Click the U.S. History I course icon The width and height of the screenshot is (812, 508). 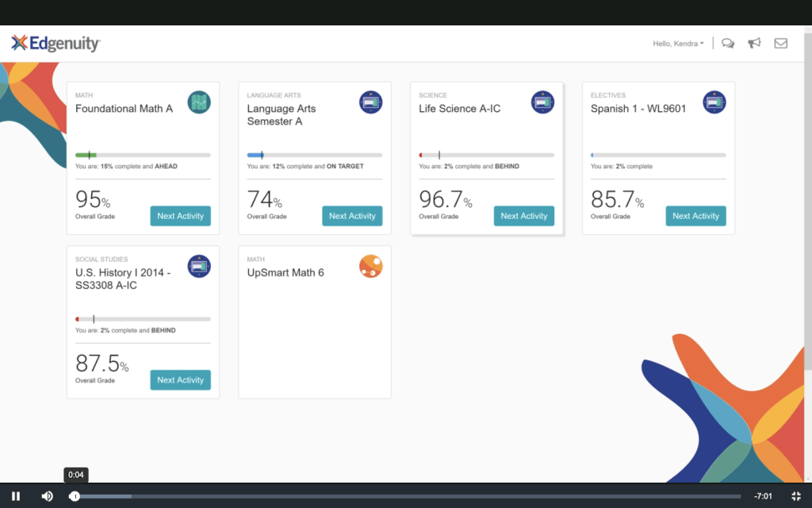pyautogui.click(x=199, y=266)
